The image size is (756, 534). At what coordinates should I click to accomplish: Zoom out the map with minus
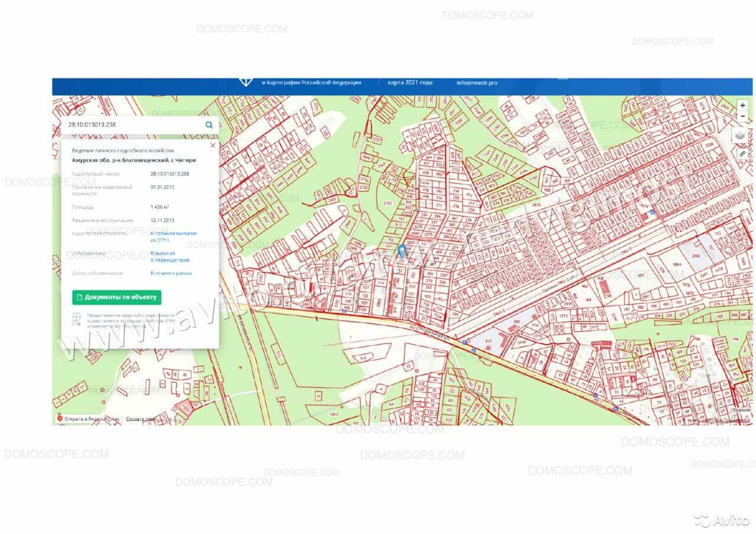click(x=742, y=116)
